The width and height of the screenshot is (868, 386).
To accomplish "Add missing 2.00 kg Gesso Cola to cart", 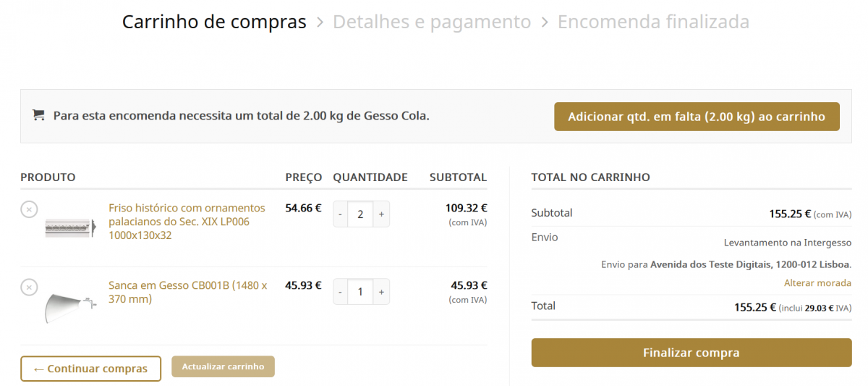I will pos(697,117).
